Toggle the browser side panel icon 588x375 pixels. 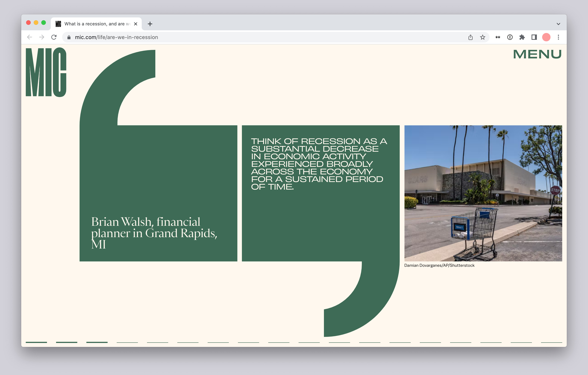[534, 37]
